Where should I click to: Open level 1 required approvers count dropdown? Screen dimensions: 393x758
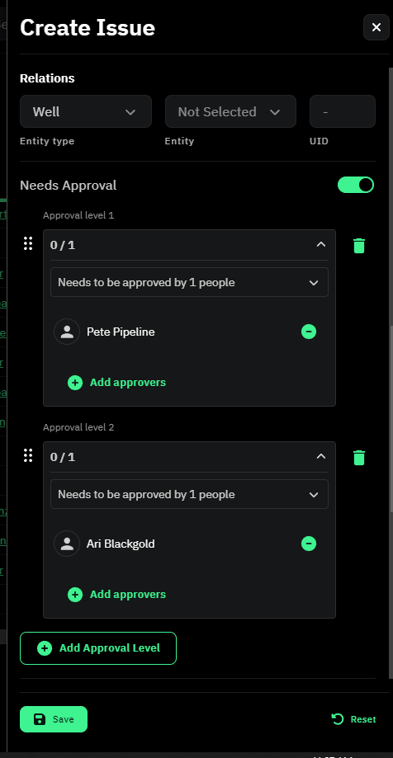point(189,282)
